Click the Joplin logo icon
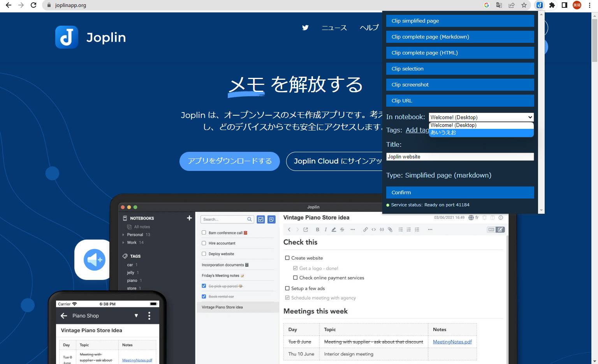This screenshot has width=598, height=364. (x=67, y=37)
